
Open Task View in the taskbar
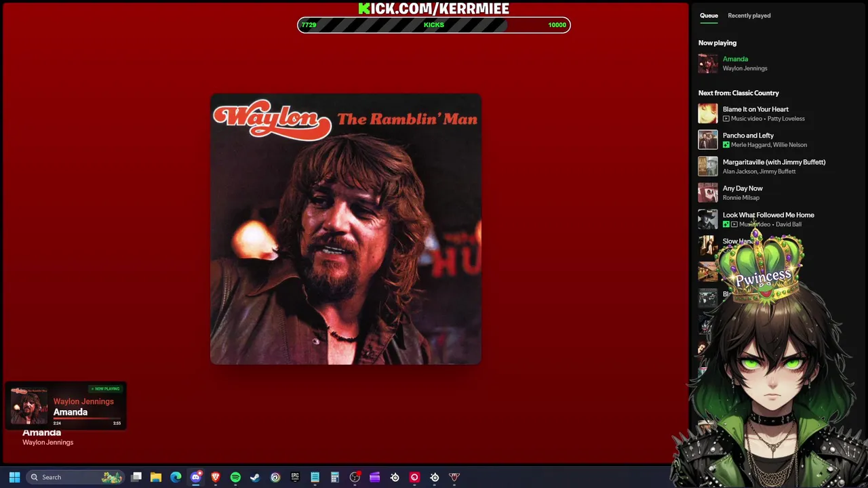click(136, 477)
